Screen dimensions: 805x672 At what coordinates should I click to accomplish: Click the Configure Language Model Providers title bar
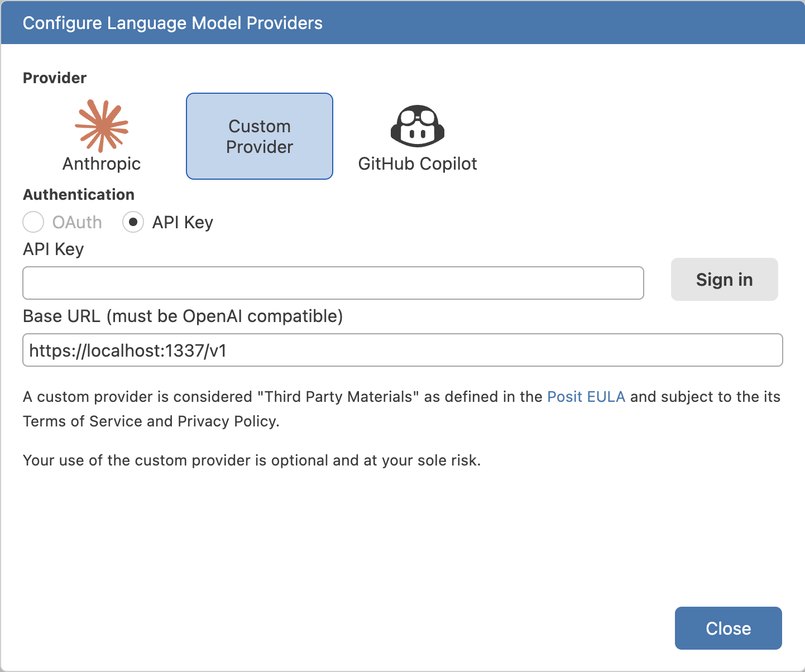click(172, 23)
